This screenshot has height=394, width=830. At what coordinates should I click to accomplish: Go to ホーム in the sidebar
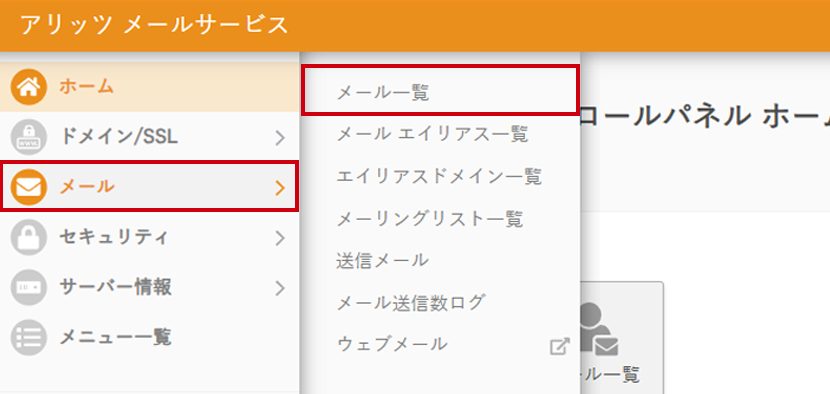click(x=86, y=86)
